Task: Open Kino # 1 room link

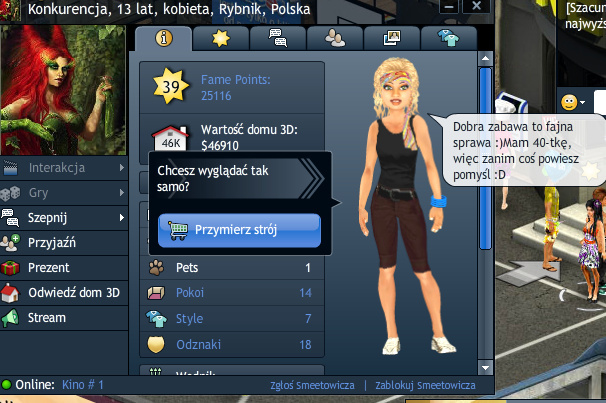Action: coord(83,384)
